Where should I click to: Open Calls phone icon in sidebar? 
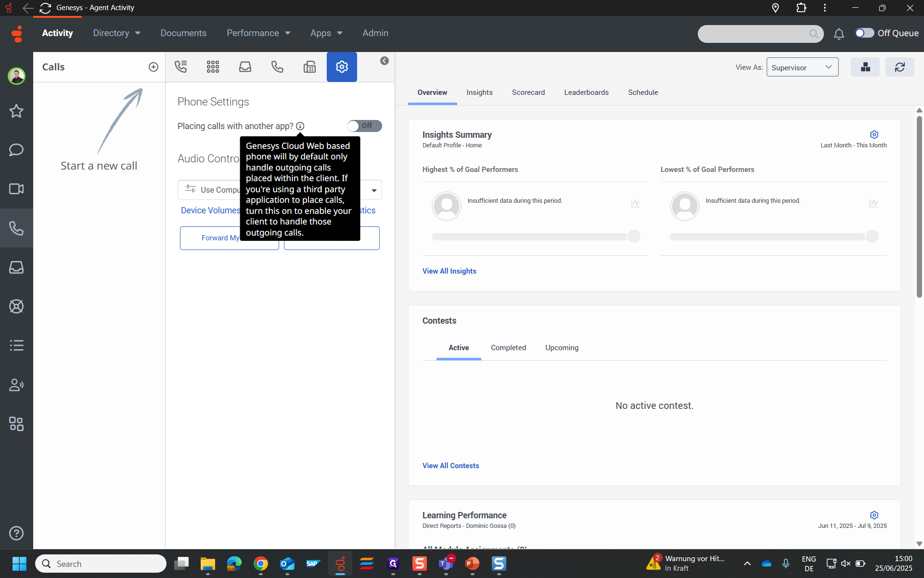coord(16,228)
